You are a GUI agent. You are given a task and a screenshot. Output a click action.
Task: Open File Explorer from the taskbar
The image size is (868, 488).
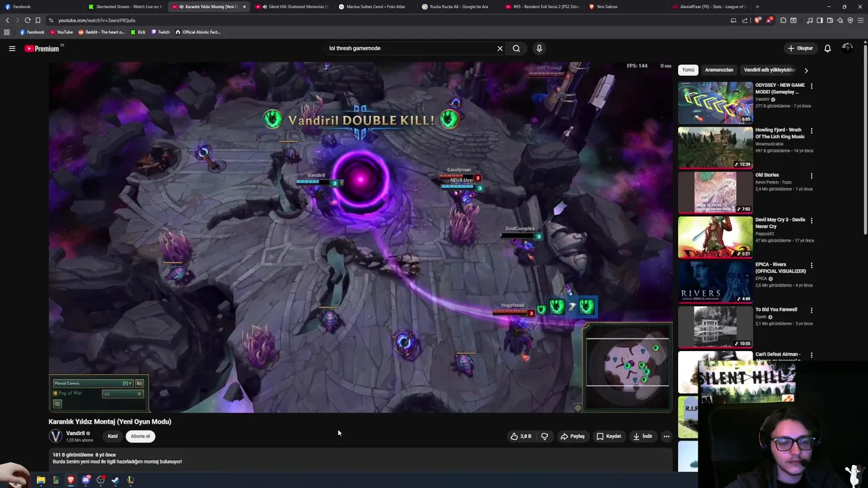[41, 480]
